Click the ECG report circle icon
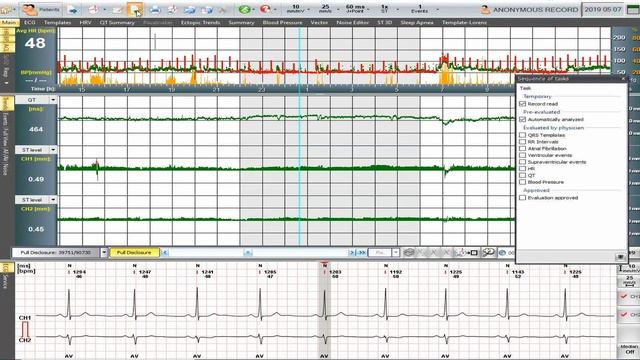 pyautogui.click(x=93, y=9)
